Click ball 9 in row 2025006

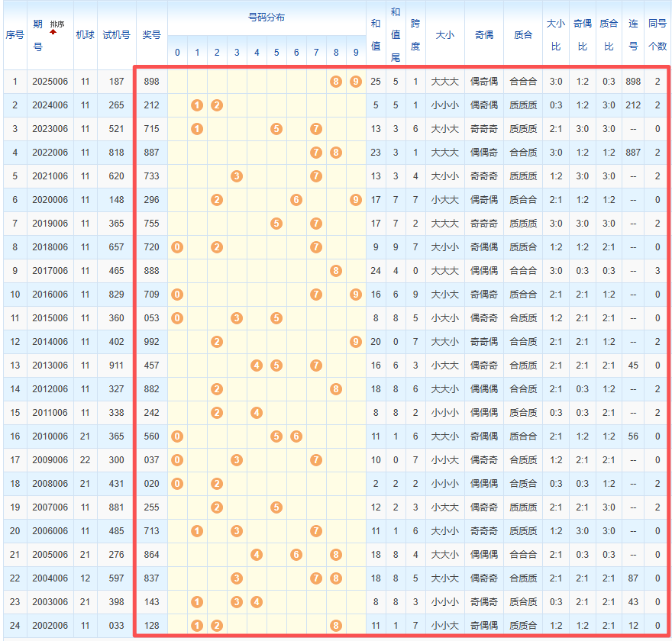tap(356, 81)
